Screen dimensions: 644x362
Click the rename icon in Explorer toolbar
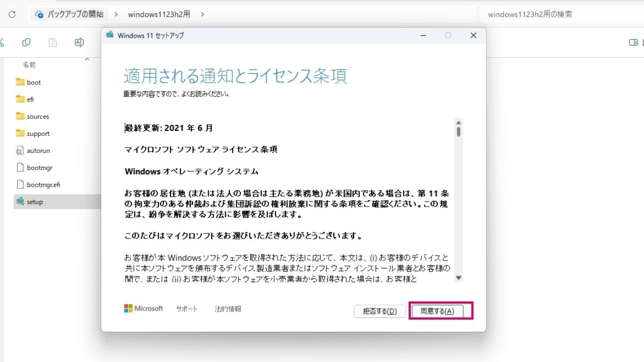point(79,42)
